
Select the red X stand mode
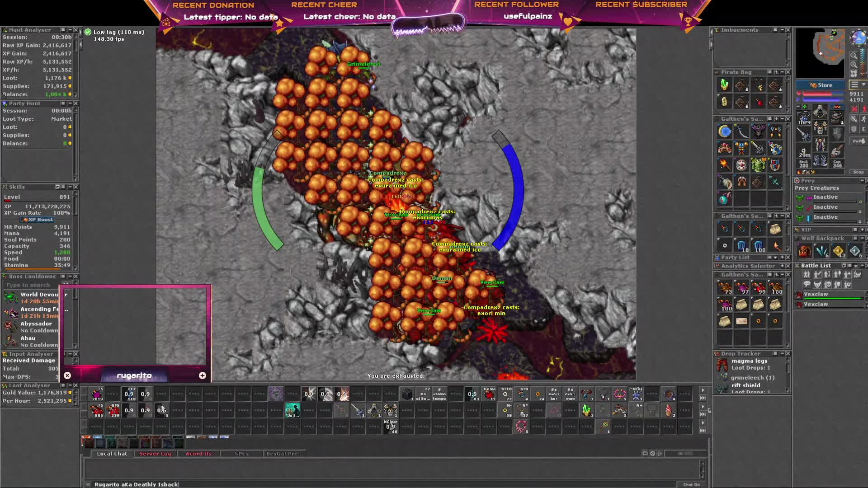(x=854, y=109)
